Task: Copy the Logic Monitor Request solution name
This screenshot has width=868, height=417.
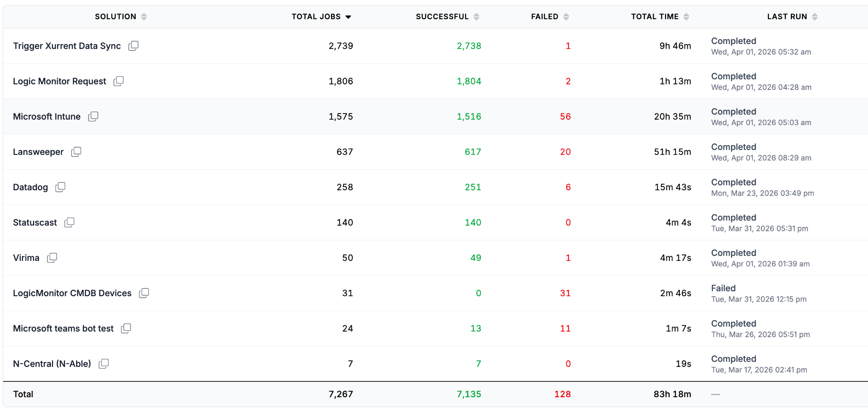Action: tap(119, 81)
